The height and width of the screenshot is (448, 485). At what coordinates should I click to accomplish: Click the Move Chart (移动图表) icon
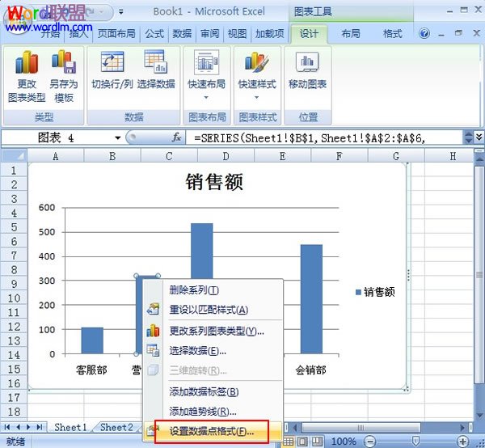click(307, 61)
